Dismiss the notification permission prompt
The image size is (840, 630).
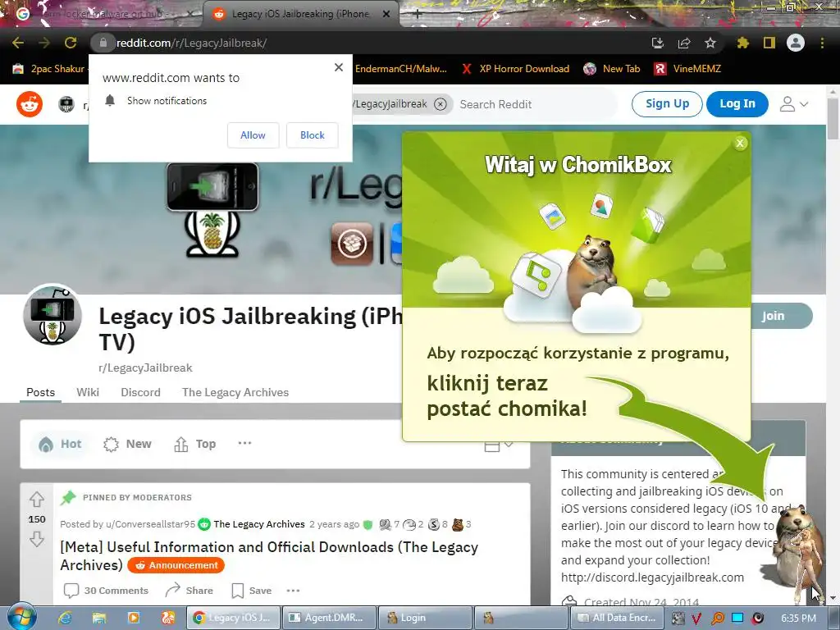(x=339, y=67)
